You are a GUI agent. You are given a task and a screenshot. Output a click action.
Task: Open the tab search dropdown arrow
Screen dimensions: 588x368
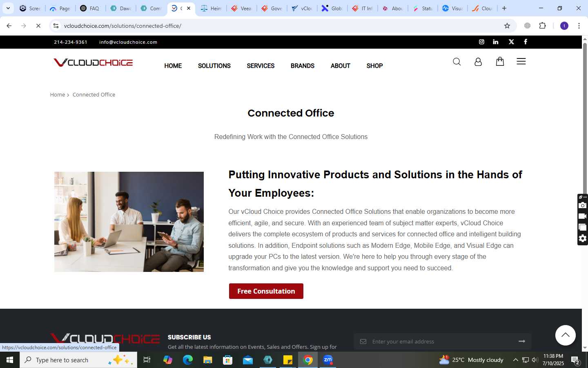pos(8,8)
